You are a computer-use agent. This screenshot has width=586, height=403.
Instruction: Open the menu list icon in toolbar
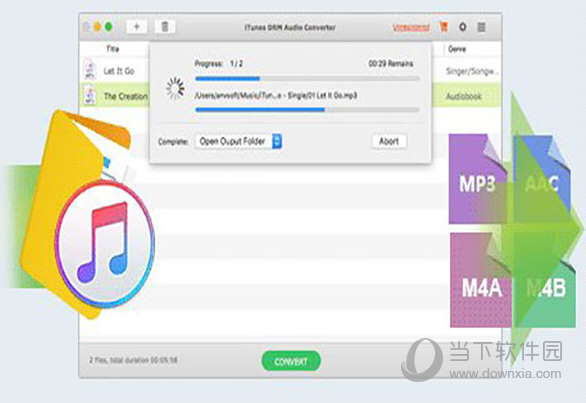pos(481,27)
